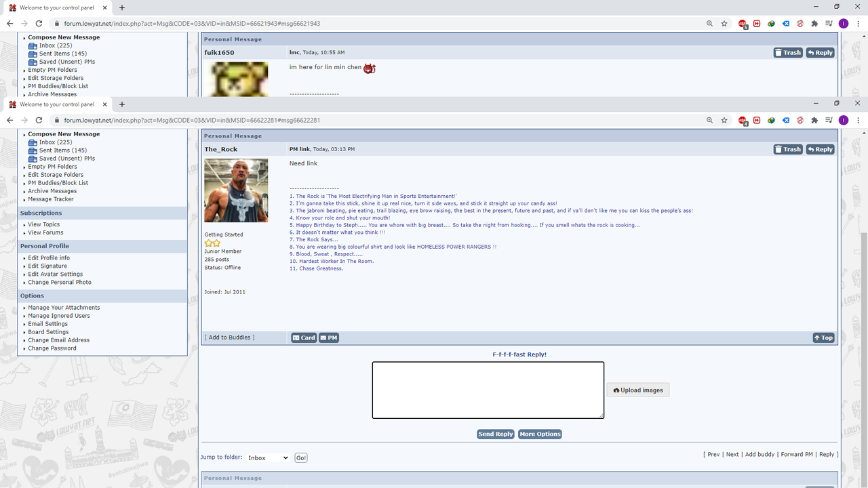Image resolution: width=868 pixels, height=488 pixels.
Task: Open Edit Profile Info
Action: click(x=49, y=258)
